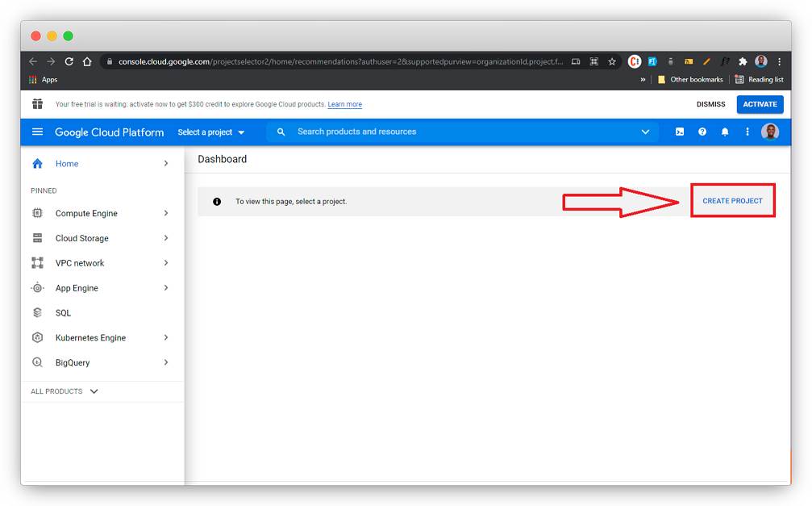
Task: Click the SQL icon
Action: (37, 312)
